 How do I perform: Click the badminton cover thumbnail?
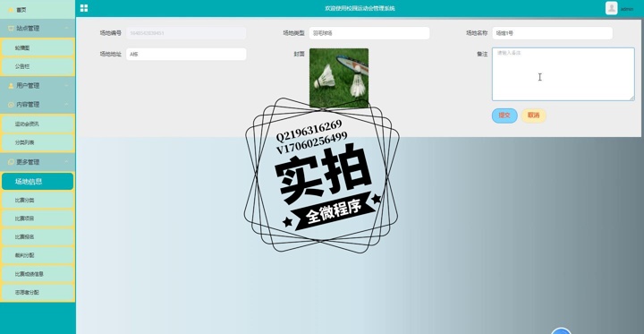339,78
